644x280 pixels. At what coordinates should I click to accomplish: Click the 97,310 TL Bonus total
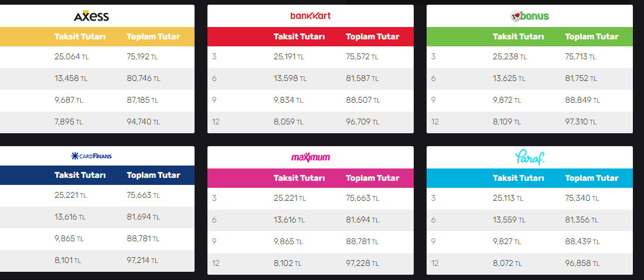tap(581, 122)
